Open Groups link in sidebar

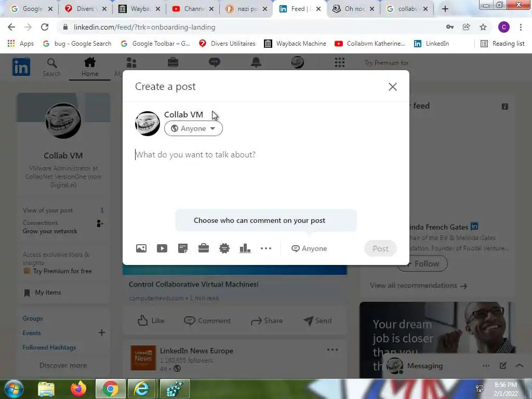click(x=33, y=318)
